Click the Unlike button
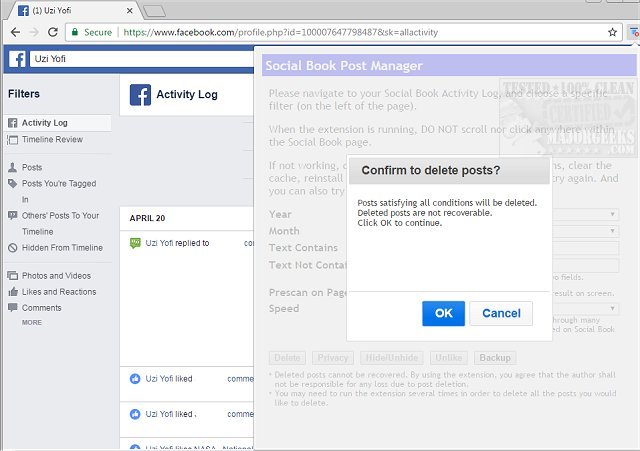Screen dimensions: 640x451 (x=449, y=358)
